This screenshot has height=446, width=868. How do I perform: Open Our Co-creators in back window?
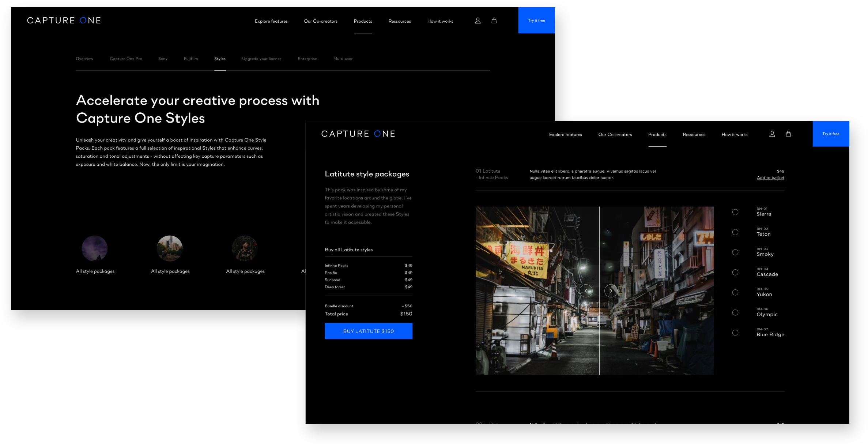click(x=321, y=21)
